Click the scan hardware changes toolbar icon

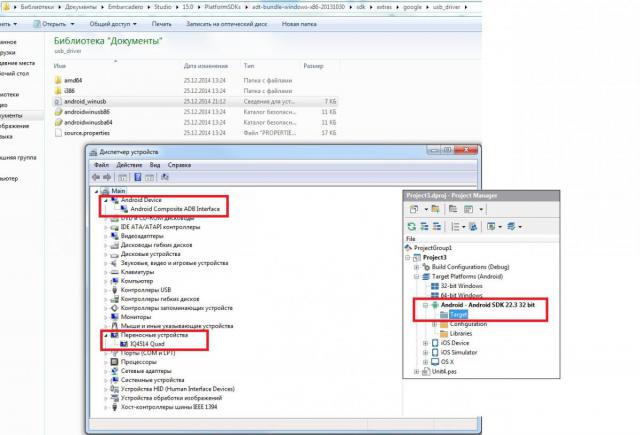[165, 177]
